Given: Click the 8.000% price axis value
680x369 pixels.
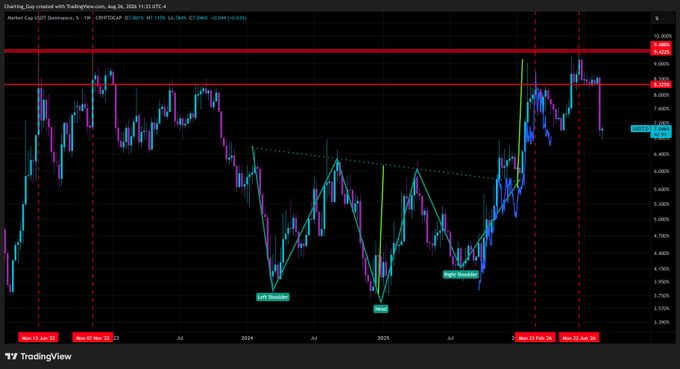Looking at the screenshot, I should click(662, 95).
